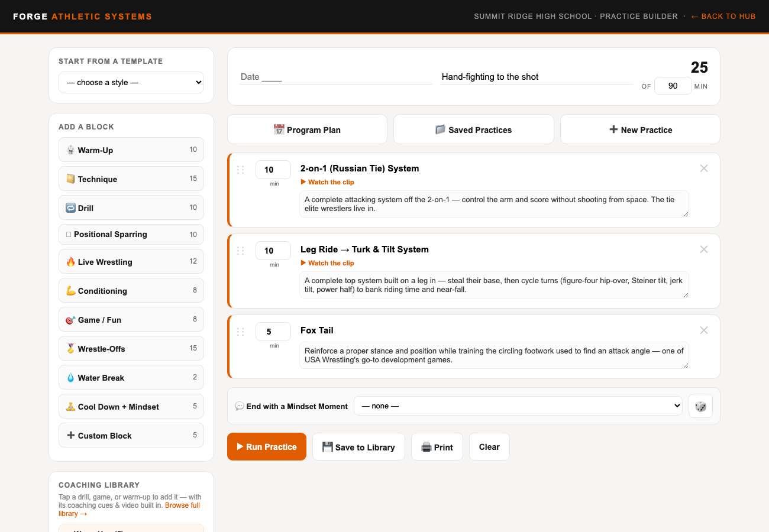Click the Leg Ride description text area
769x532 pixels.
click(494, 285)
